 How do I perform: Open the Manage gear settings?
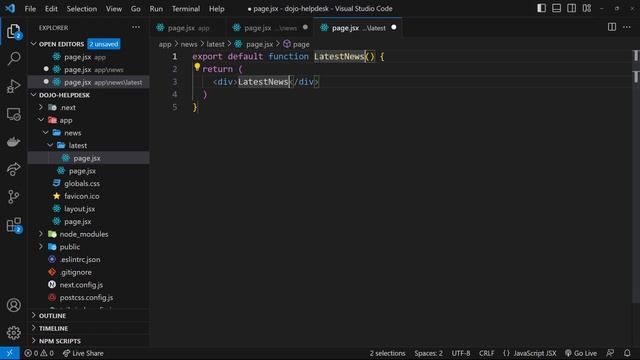pos(13,333)
